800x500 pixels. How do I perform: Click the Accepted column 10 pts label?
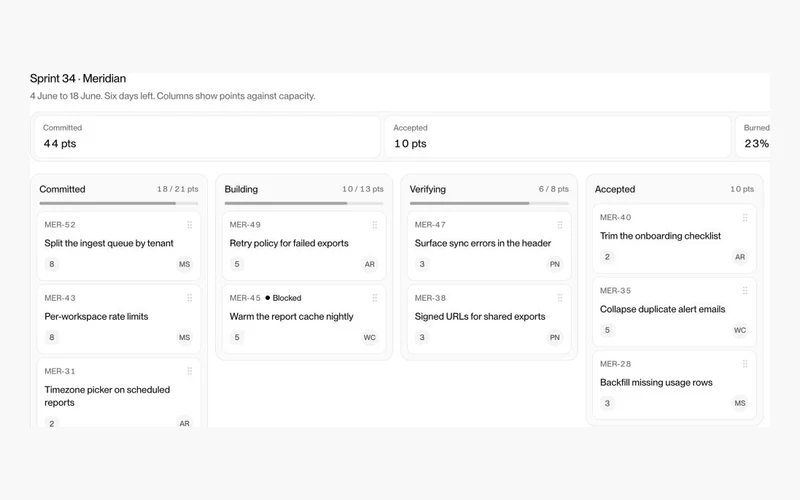(x=742, y=189)
